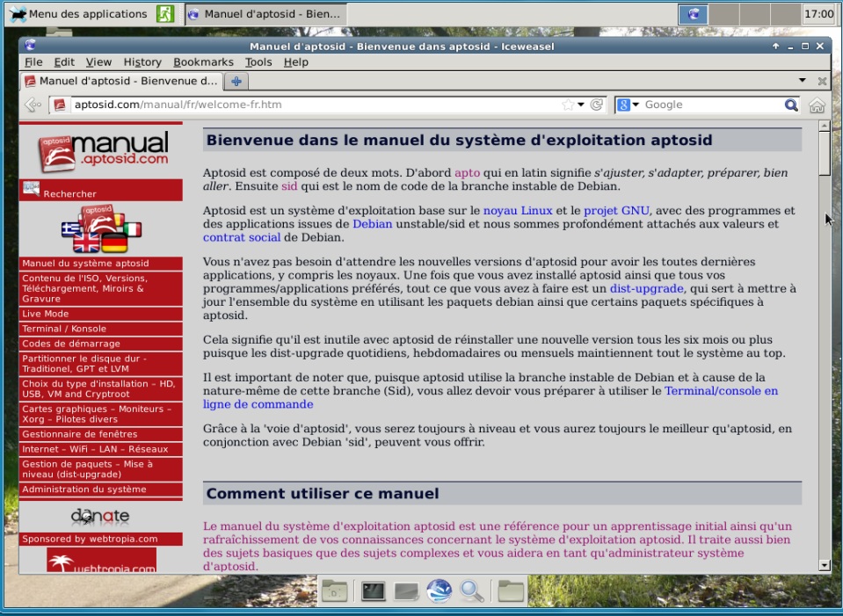Follow the 'dist-upgrade' link in the text

pos(647,288)
